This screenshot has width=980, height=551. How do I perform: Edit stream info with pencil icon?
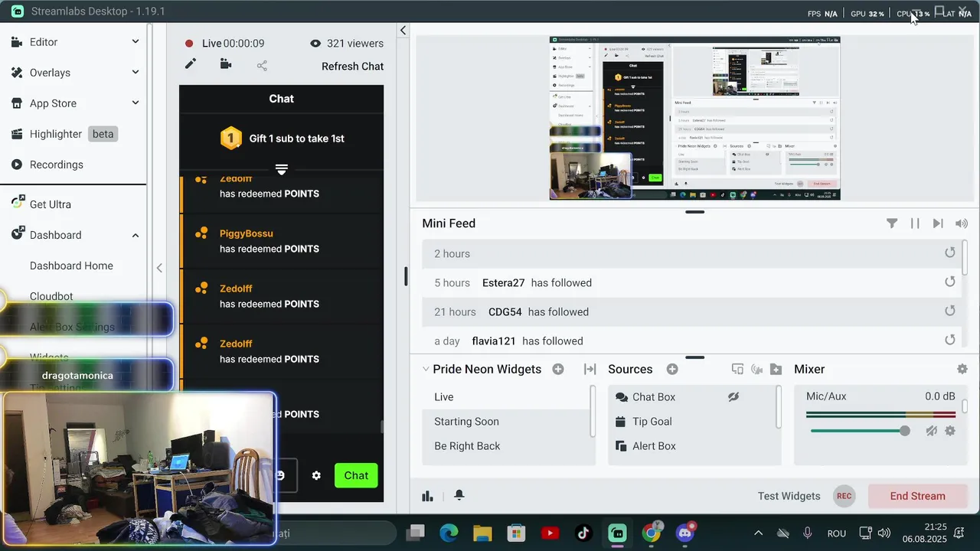190,65
